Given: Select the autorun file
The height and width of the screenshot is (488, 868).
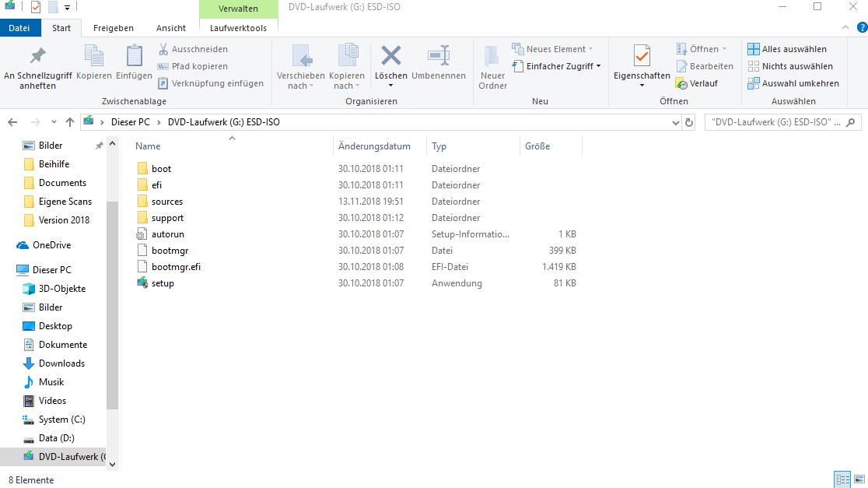Looking at the screenshot, I should click(168, 234).
